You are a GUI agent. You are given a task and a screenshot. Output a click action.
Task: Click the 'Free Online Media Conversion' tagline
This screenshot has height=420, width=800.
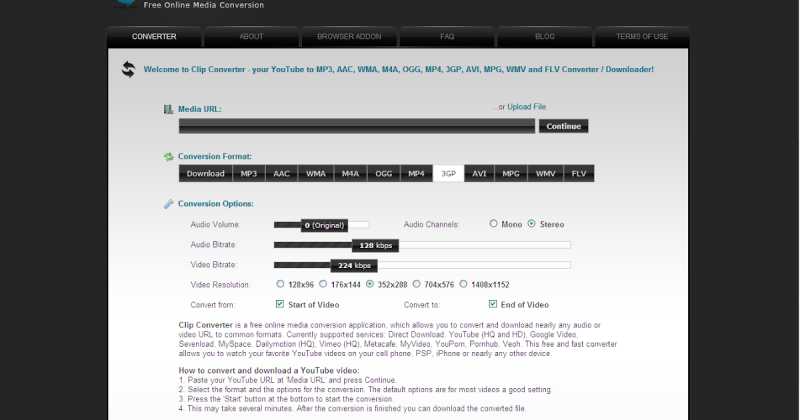click(204, 5)
